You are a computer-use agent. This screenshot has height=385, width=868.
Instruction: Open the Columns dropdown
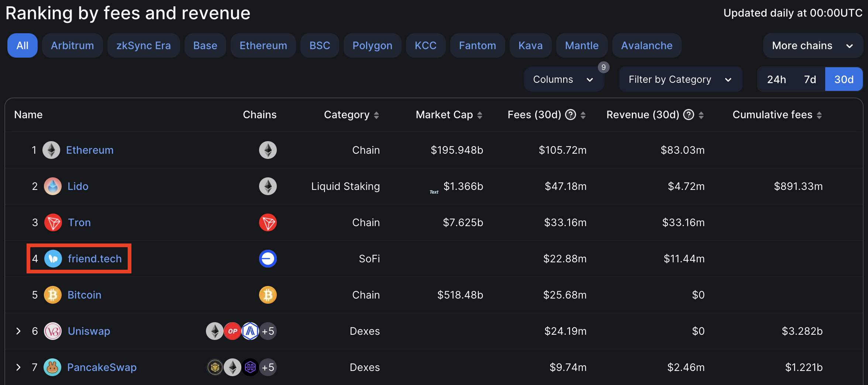[x=563, y=79]
